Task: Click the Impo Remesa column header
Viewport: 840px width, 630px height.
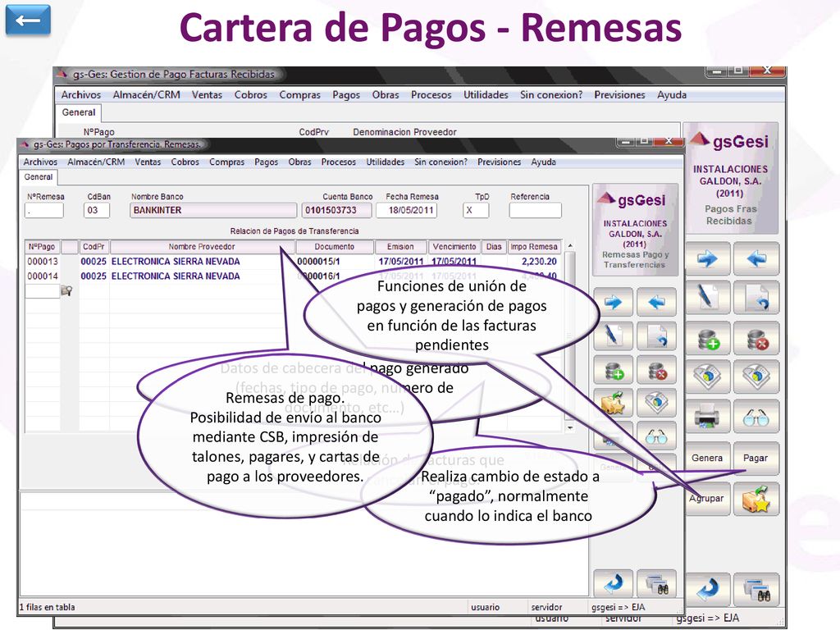Action: [x=533, y=246]
